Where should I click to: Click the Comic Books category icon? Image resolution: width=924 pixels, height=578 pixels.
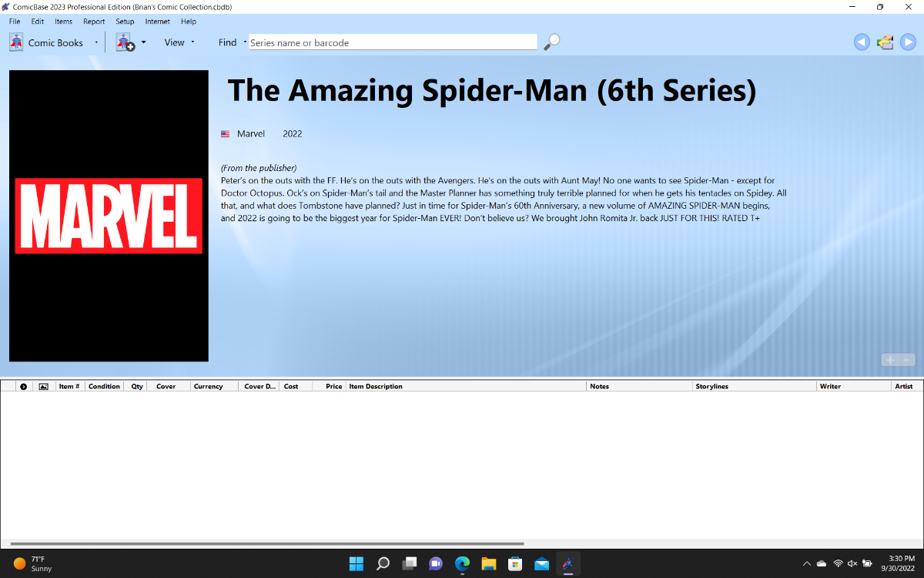click(x=16, y=42)
